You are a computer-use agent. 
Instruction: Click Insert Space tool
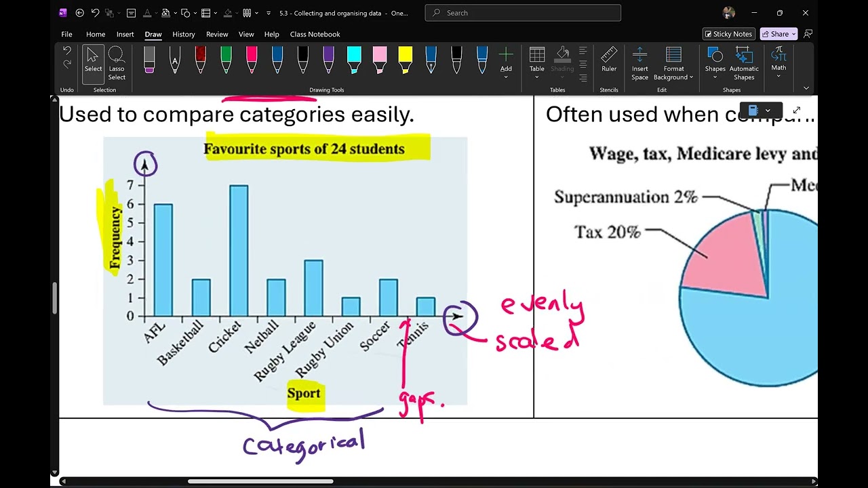pos(640,64)
